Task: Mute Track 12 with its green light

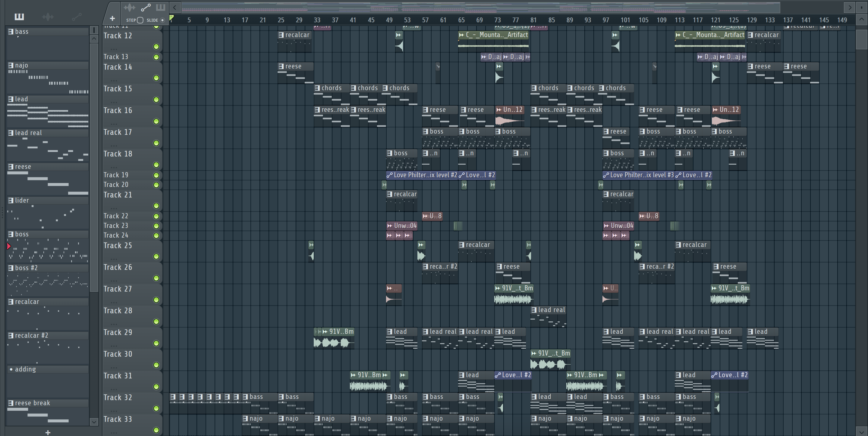Action: click(x=156, y=46)
